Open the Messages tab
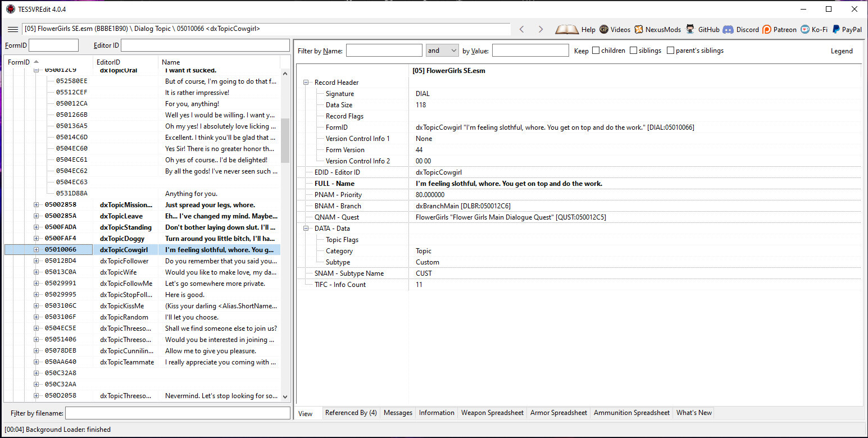The image size is (868, 438). [398, 413]
